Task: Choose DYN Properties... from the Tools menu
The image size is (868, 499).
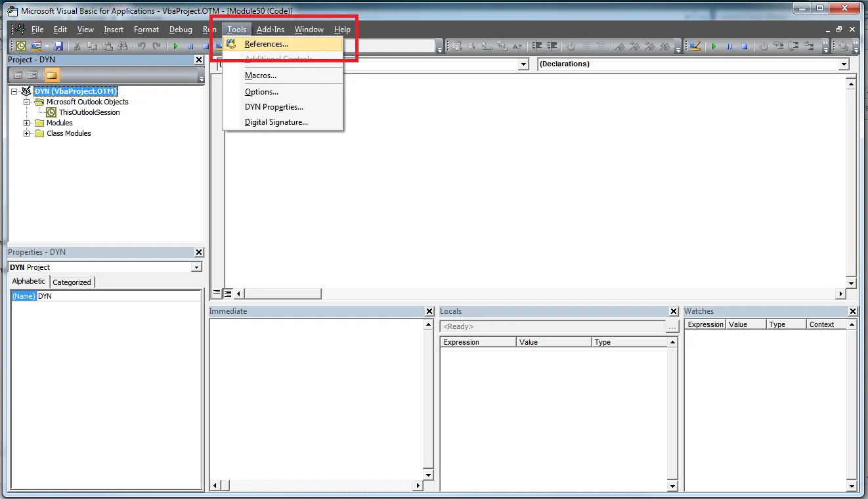Action: point(283,107)
